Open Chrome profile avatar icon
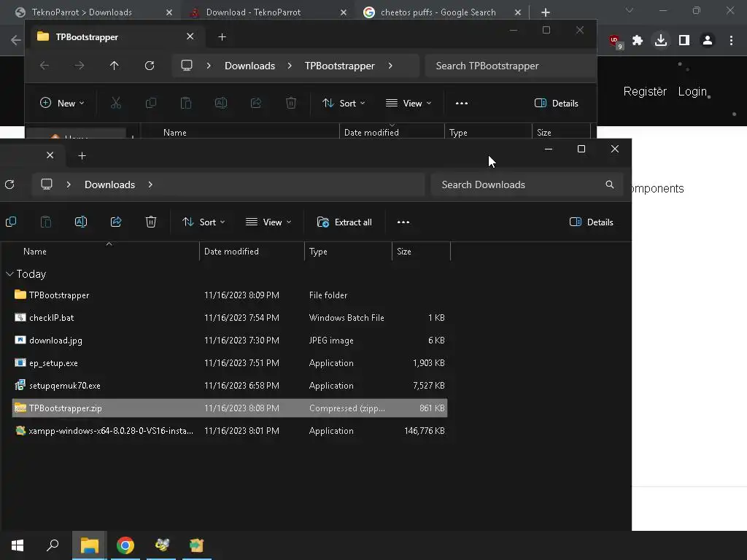747x560 pixels. [x=708, y=41]
